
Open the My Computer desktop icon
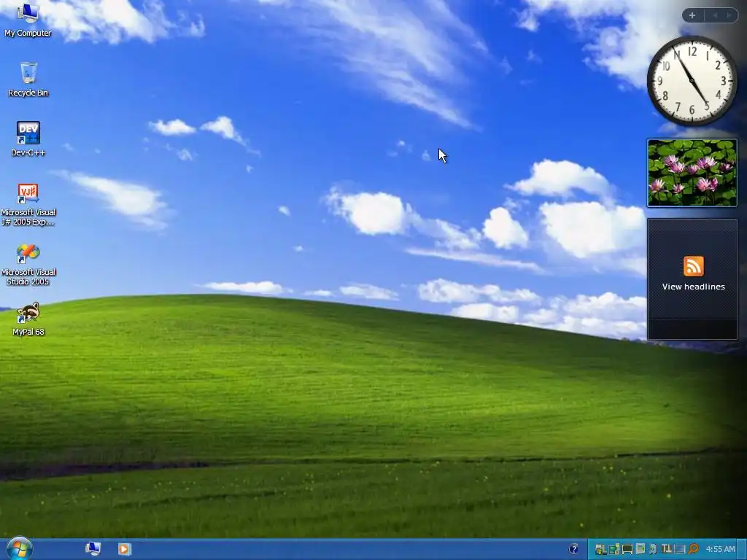point(28,20)
